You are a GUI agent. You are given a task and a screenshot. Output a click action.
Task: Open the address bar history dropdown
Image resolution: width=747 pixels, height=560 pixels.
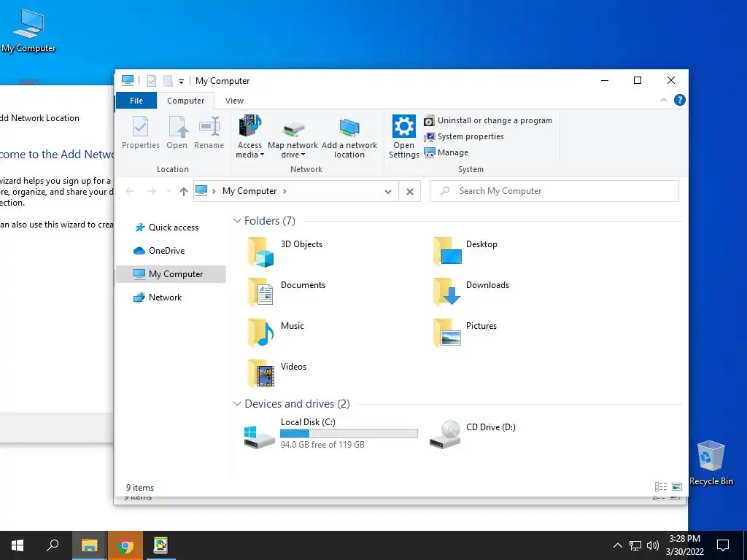[388, 192]
